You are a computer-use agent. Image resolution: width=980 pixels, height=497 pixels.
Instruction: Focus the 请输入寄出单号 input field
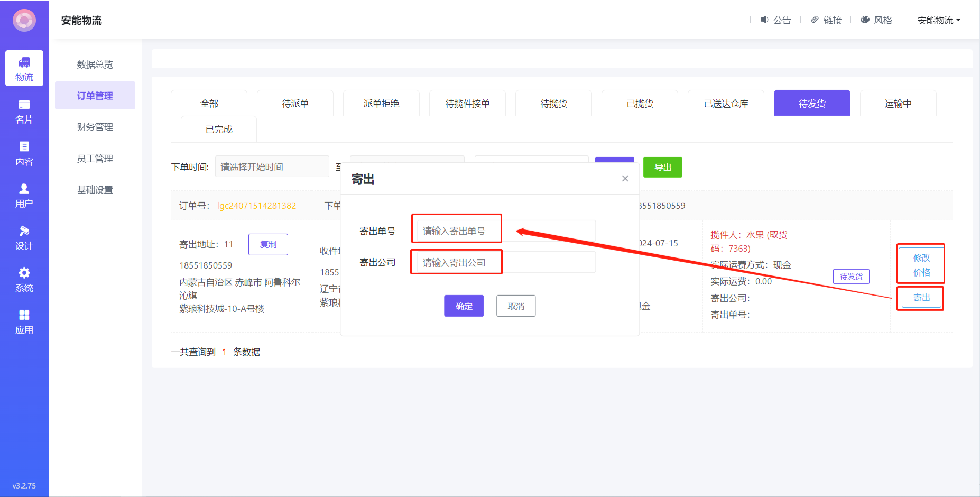coord(506,231)
